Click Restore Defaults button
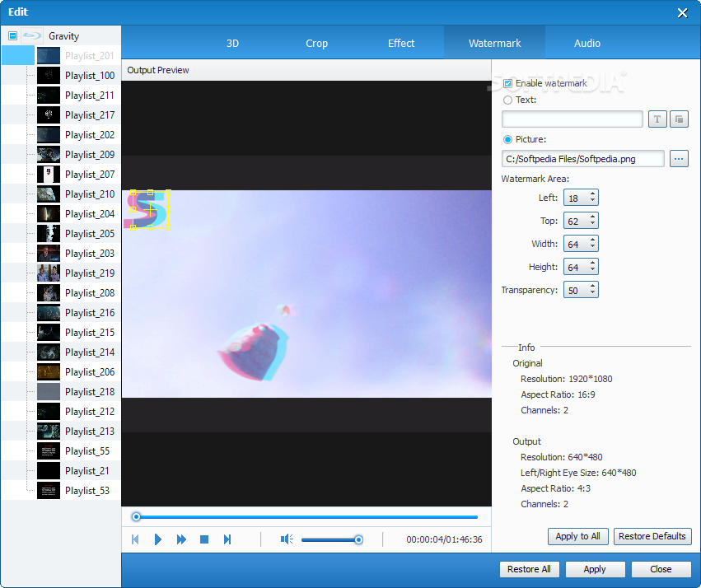This screenshot has width=701, height=588. pos(652,536)
